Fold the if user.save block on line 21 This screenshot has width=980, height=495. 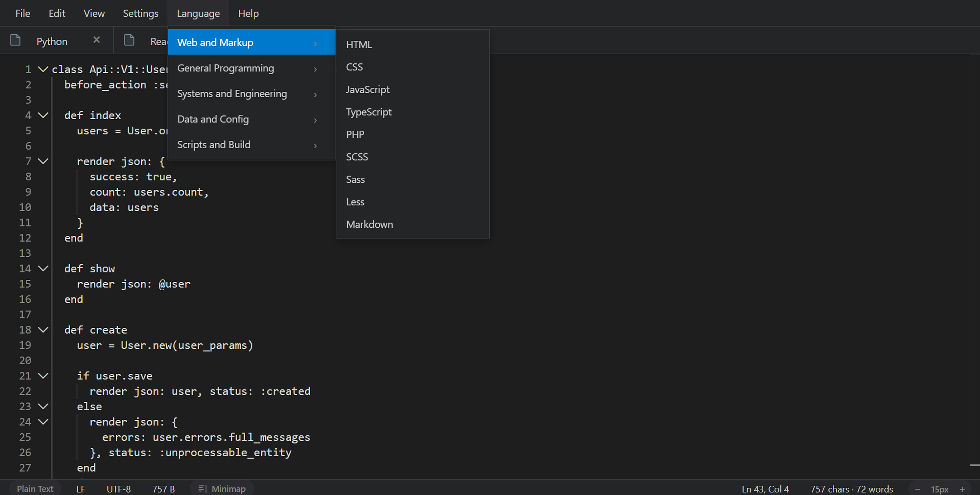43,375
